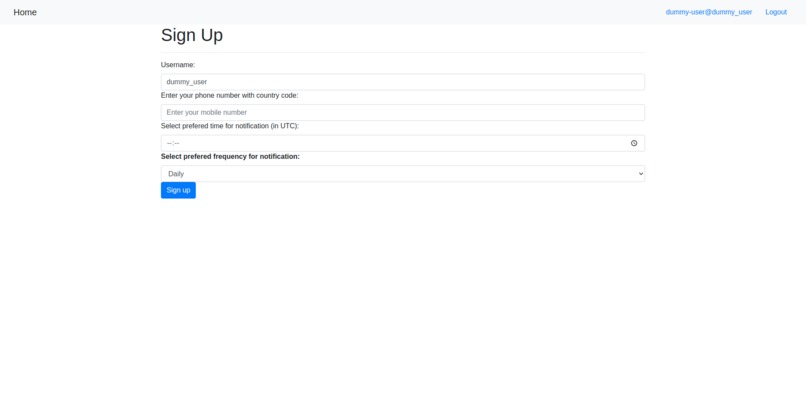806x398 pixels.
Task: Expand the Daily frequency dropdown
Action: coord(402,174)
